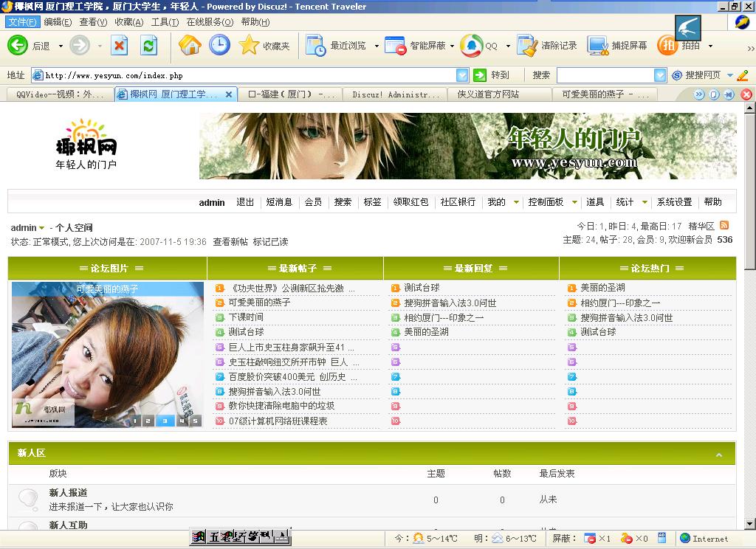Open the 文件(F) menu
Screen dimensions: 756x549
coord(22,21)
